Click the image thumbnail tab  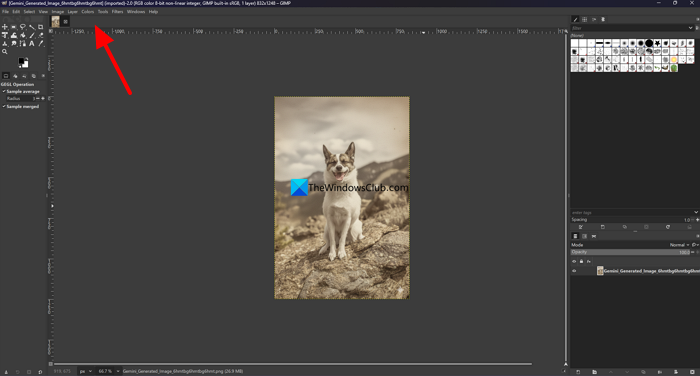[55, 21]
